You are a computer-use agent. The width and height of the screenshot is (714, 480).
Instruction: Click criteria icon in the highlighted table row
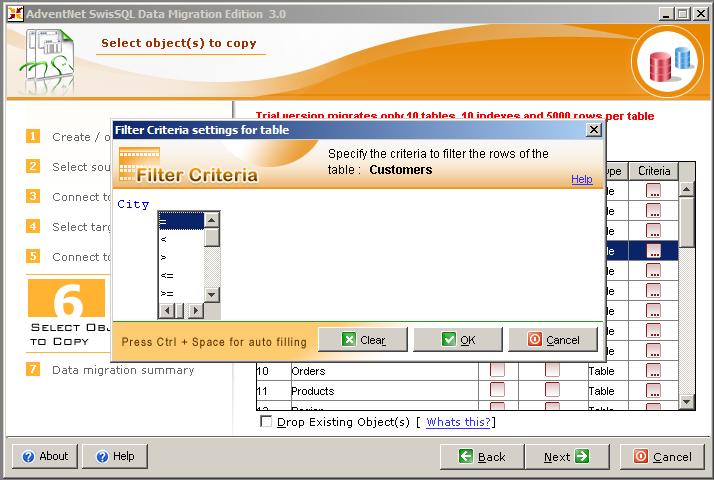click(653, 251)
